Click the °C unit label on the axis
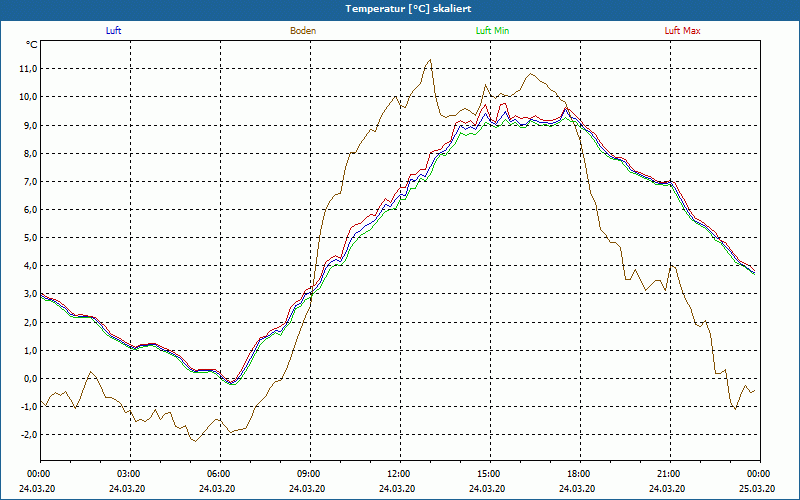Viewport: 800px width, 500px height. (32, 45)
